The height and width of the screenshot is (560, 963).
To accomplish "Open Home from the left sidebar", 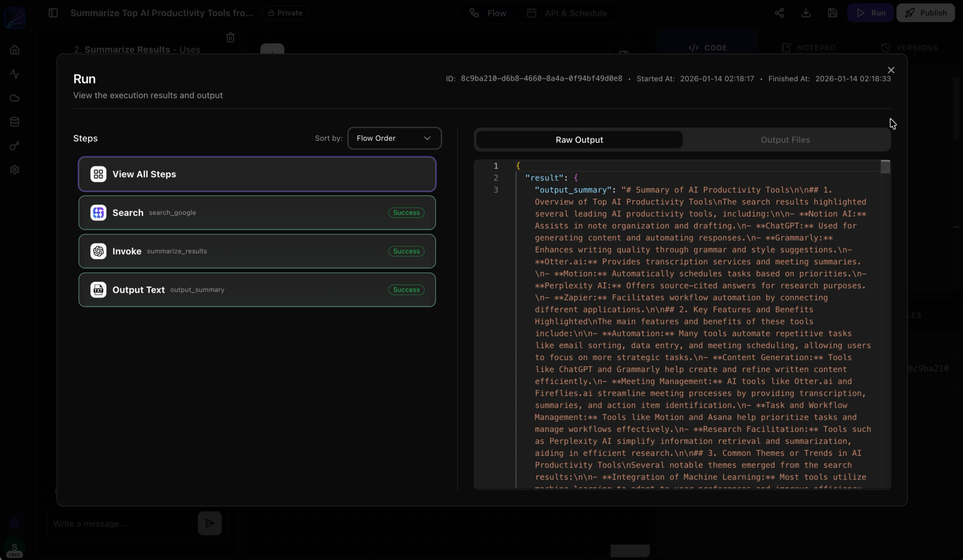I will [x=15, y=50].
